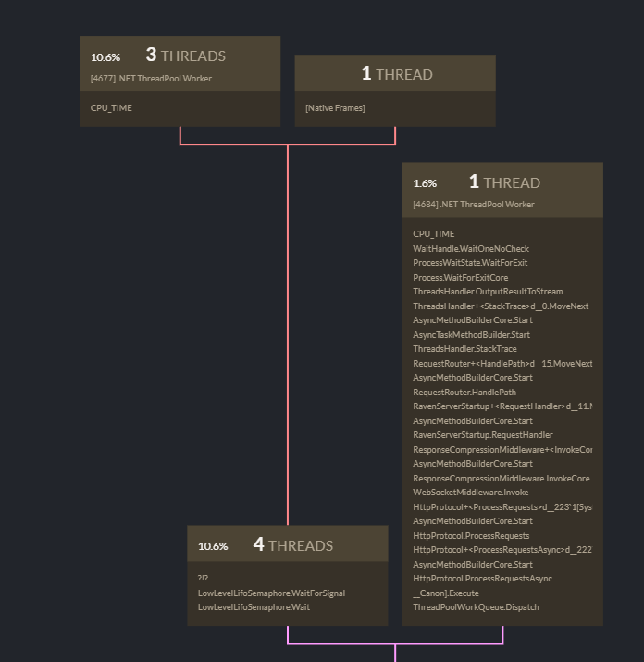Select RequestRouter.HandlePath frame
The image size is (644, 662).
click(464, 393)
